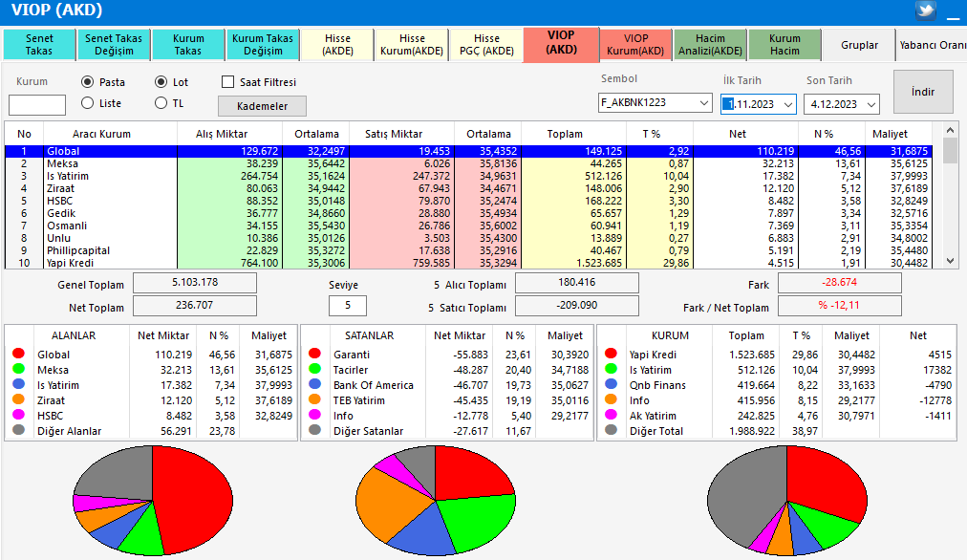967x560 pixels.
Task: Select the Global row in the table
Action: (x=469, y=151)
